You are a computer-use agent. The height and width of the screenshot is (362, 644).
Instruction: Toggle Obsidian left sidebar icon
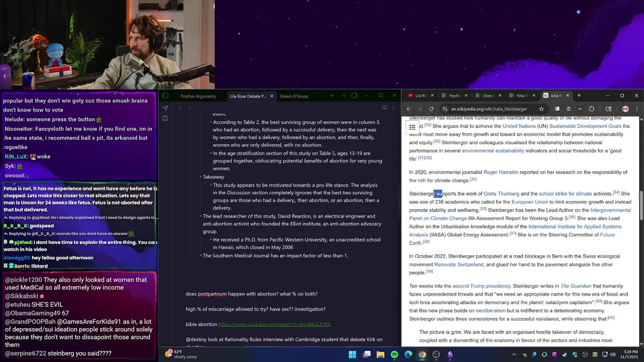[166, 96]
